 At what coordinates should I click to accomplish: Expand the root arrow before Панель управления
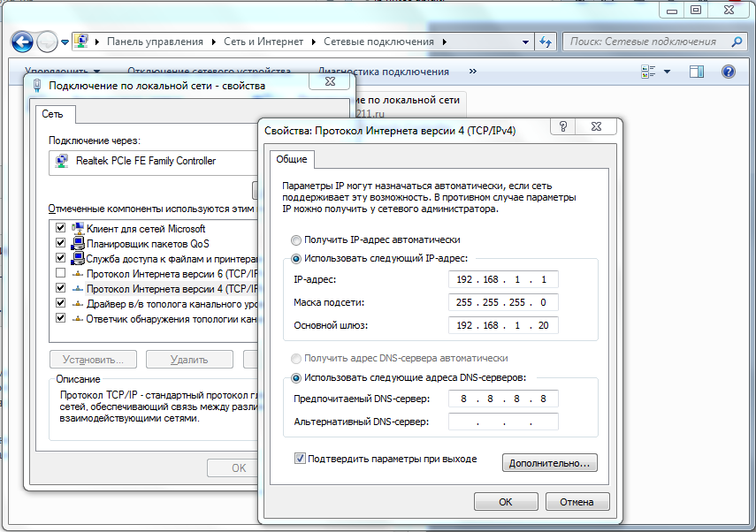point(97,42)
